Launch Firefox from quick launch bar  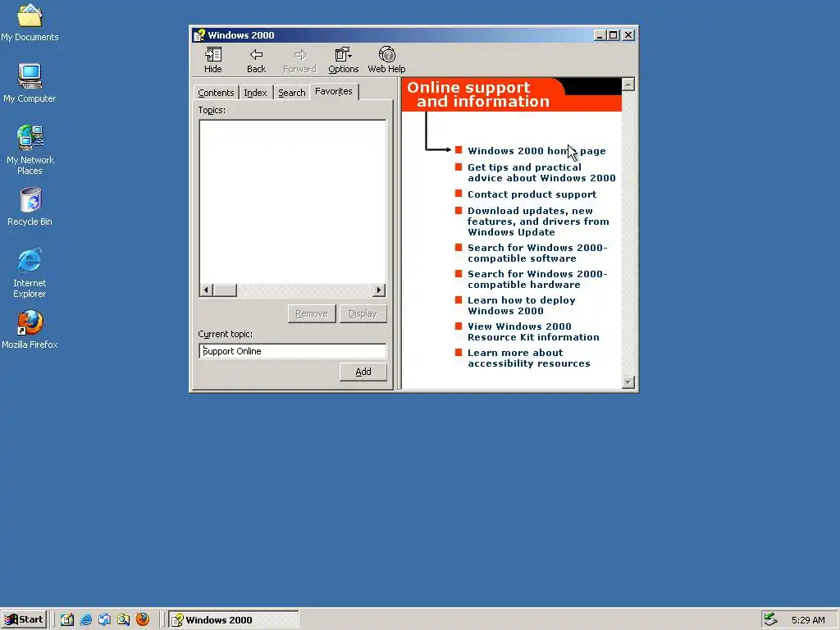click(x=143, y=619)
